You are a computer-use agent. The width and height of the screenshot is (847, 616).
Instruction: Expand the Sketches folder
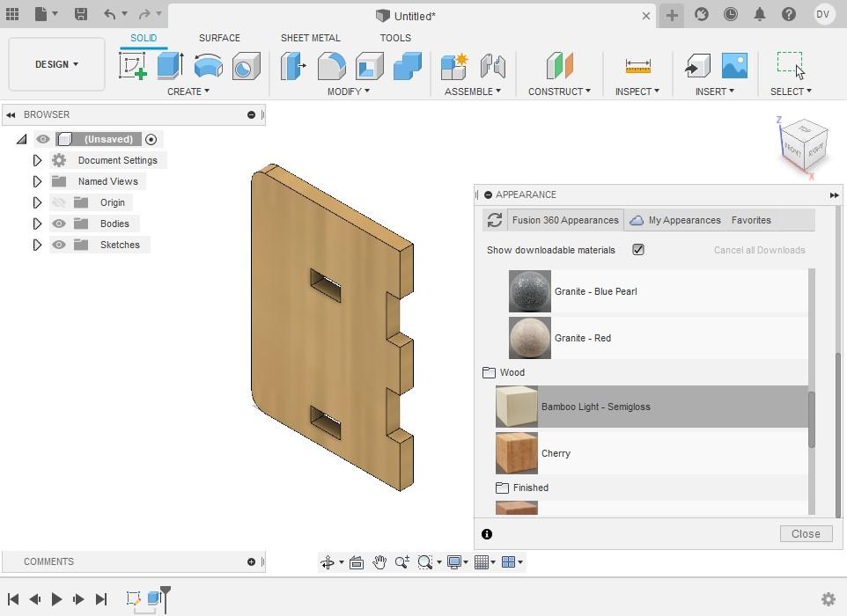[37, 245]
